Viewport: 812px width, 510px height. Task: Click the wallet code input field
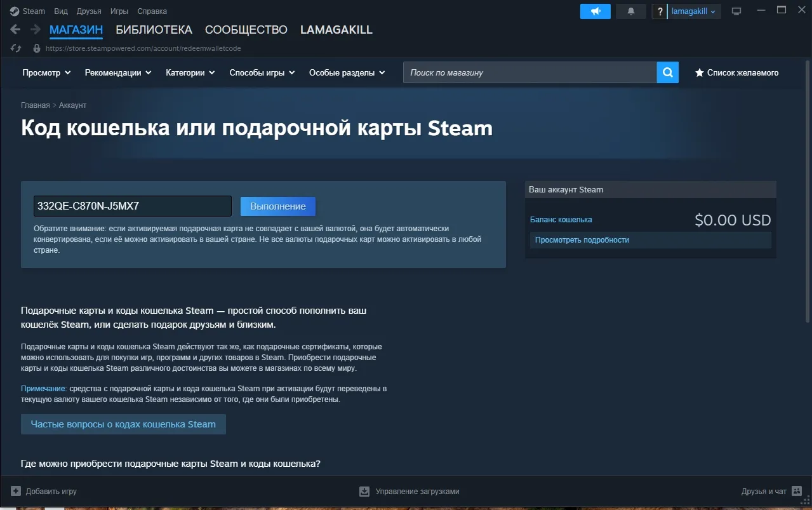click(x=133, y=206)
